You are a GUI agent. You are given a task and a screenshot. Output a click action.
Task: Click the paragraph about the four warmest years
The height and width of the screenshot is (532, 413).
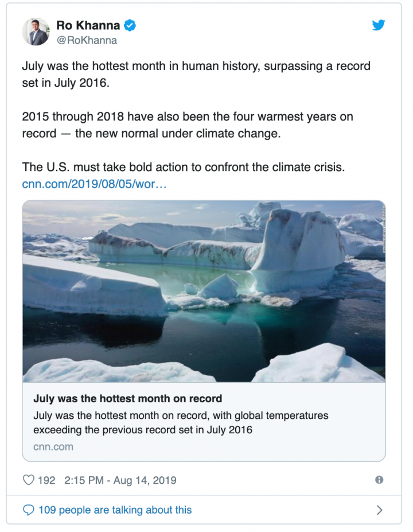(188, 125)
